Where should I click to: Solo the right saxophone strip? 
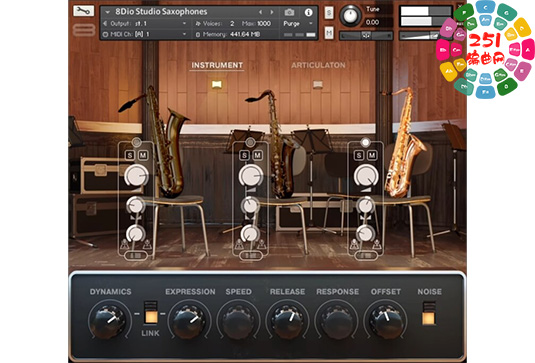tap(359, 155)
